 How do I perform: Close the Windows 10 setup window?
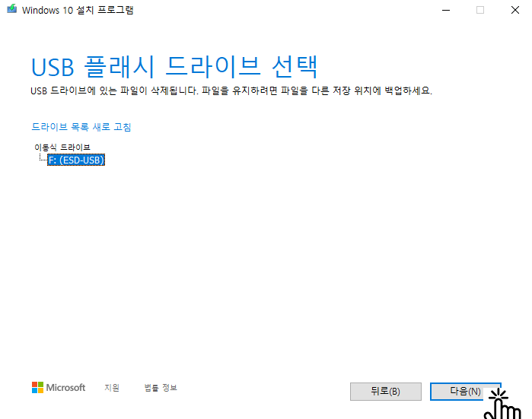point(515,10)
